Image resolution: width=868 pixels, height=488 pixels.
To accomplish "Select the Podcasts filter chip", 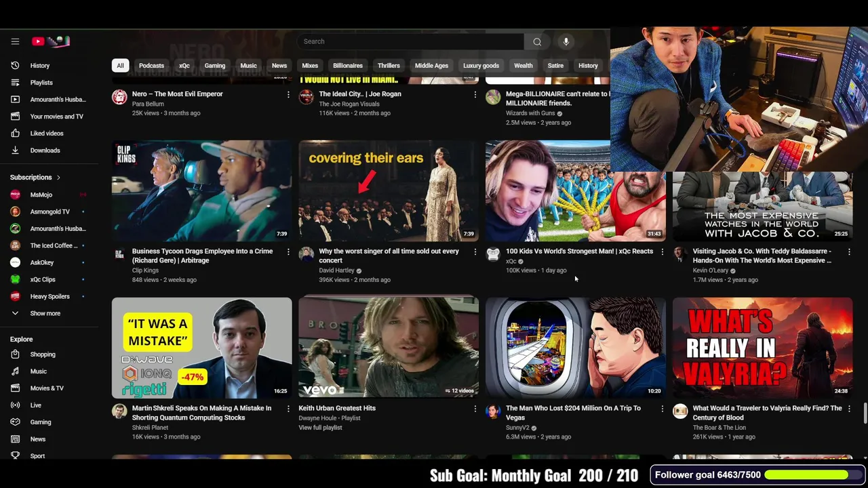I will [x=151, y=66].
